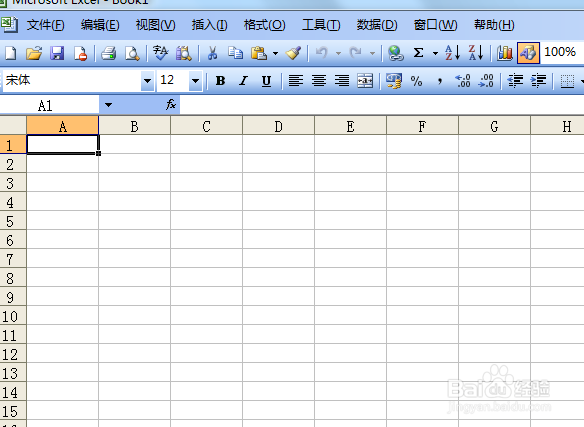Print the workbook with printer icon
The image size is (584, 427).
[109, 53]
